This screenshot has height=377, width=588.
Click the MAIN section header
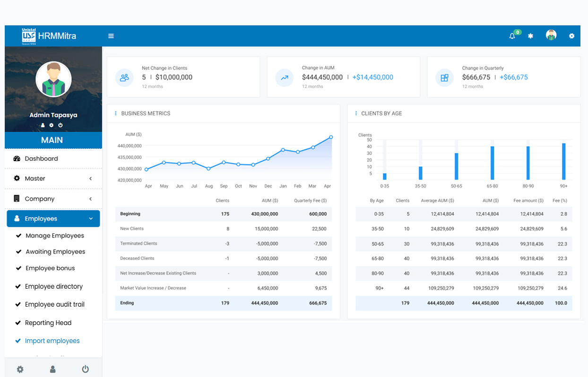click(x=53, y=140)
